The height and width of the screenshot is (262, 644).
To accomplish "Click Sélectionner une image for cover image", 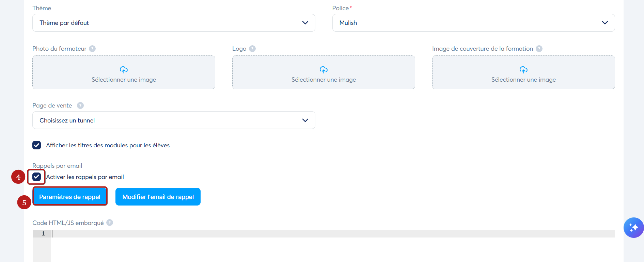I will pos(523,80).
